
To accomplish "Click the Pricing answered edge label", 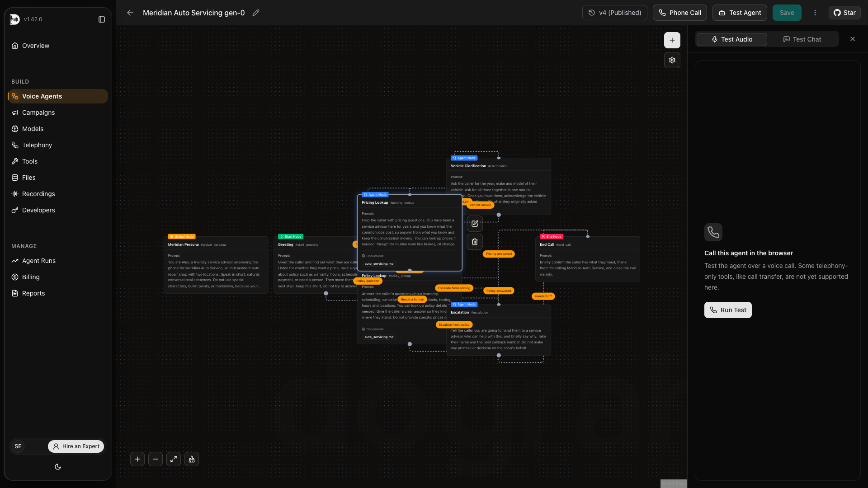I will [x=499, y=254].
